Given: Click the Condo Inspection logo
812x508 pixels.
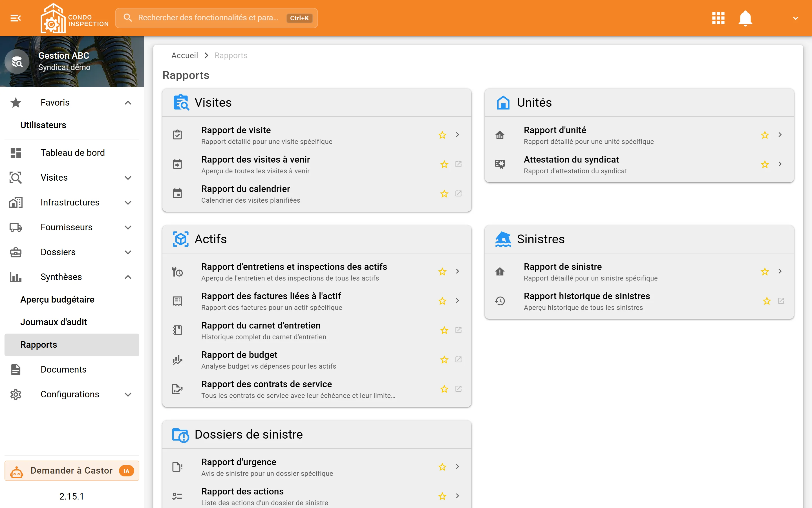Looking at the screenshot, I should [x=74, y=18].
